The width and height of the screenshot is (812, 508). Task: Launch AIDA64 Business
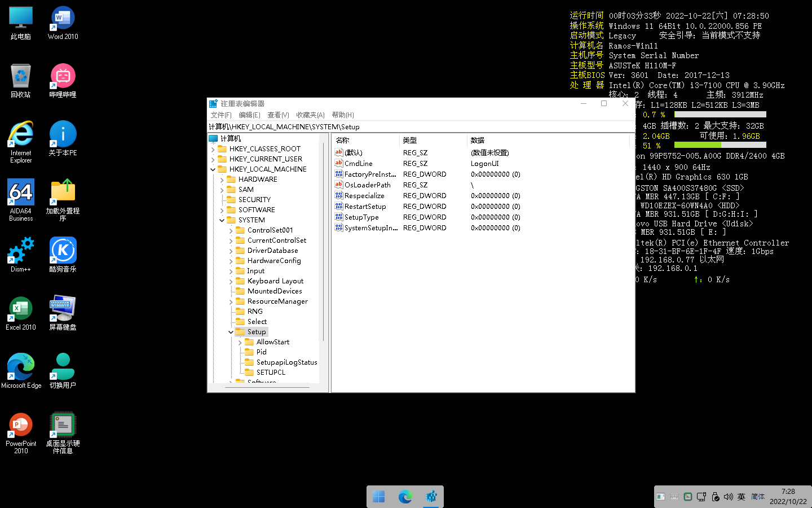[21, 200]
